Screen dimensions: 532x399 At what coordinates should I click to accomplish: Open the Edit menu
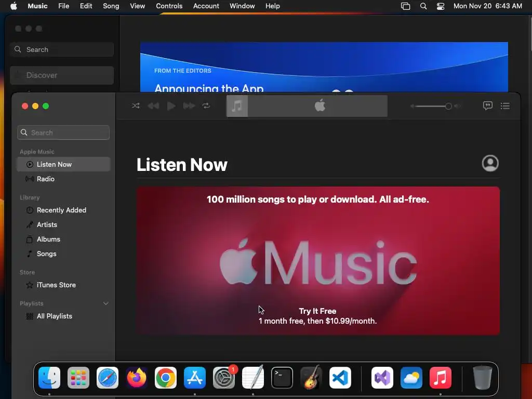click(86, 6)
